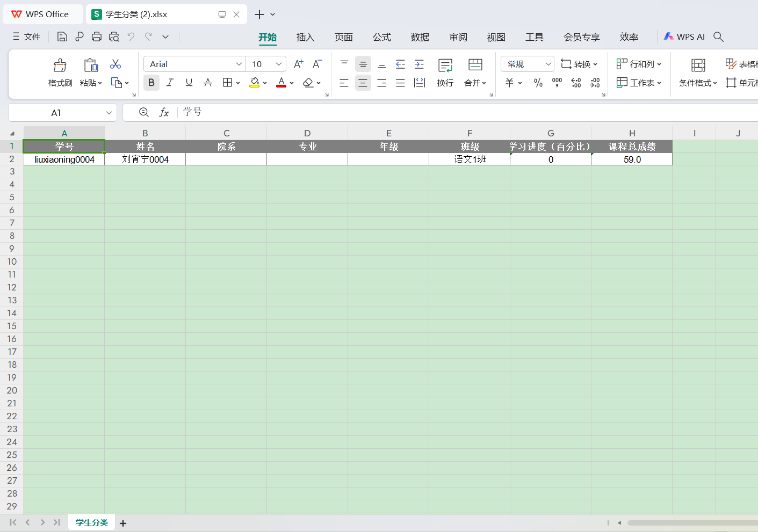Apply the red font color swatch
Screen dimensions: 758x532
(281, 83)
